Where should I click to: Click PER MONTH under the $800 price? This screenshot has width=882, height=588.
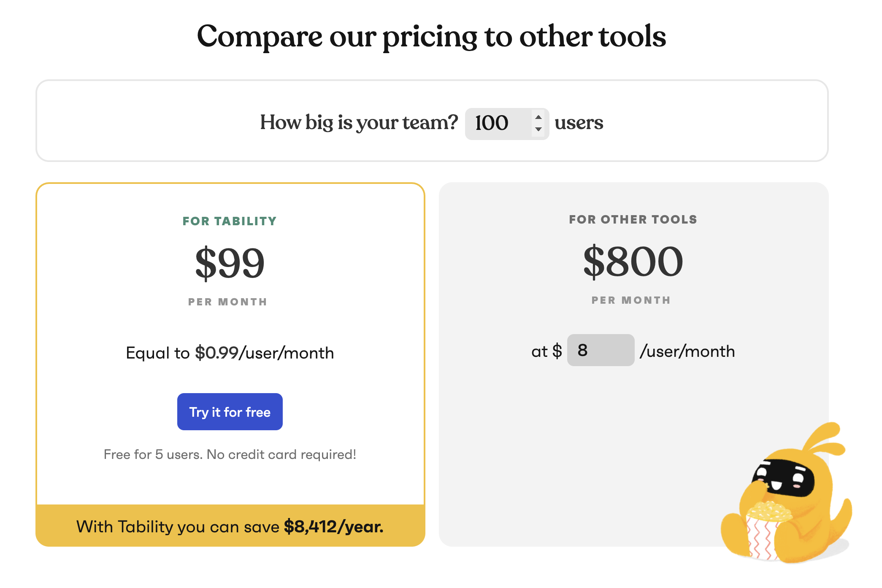click(631, 300)
